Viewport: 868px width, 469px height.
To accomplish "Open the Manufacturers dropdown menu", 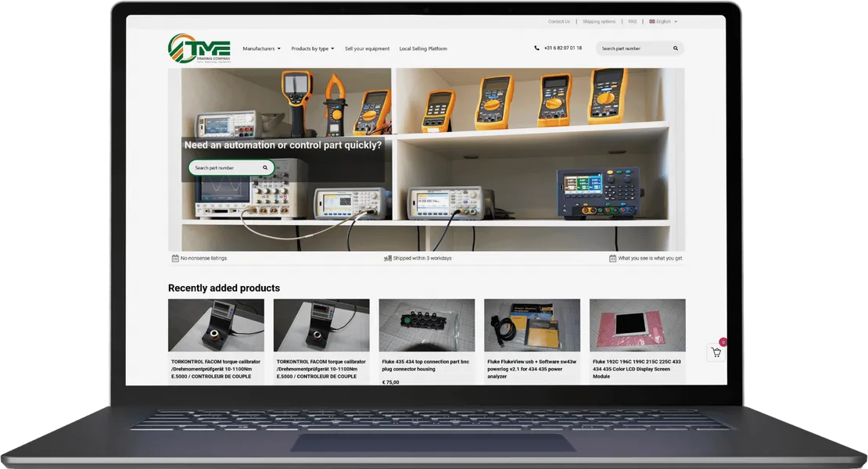I will click(261, 48).
